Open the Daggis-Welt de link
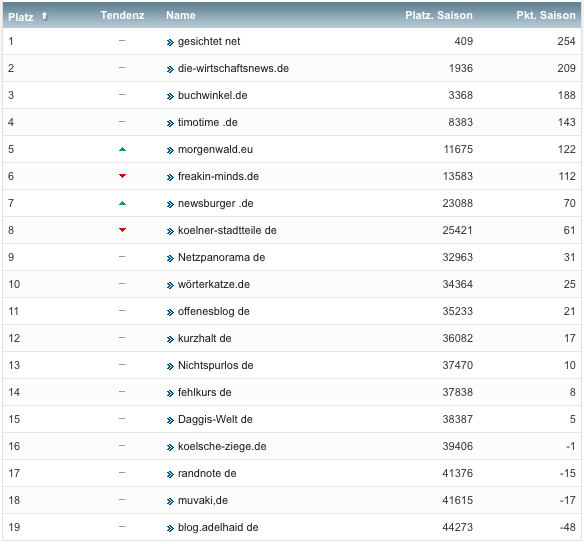The height and width of the screenshot is (544, 584). 215,419
